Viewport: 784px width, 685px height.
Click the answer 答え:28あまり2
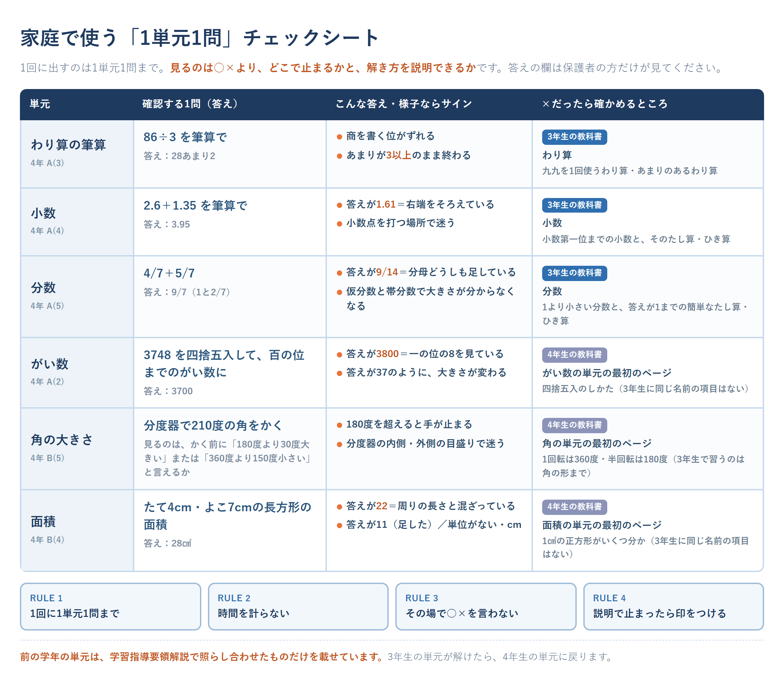(179, 156)
